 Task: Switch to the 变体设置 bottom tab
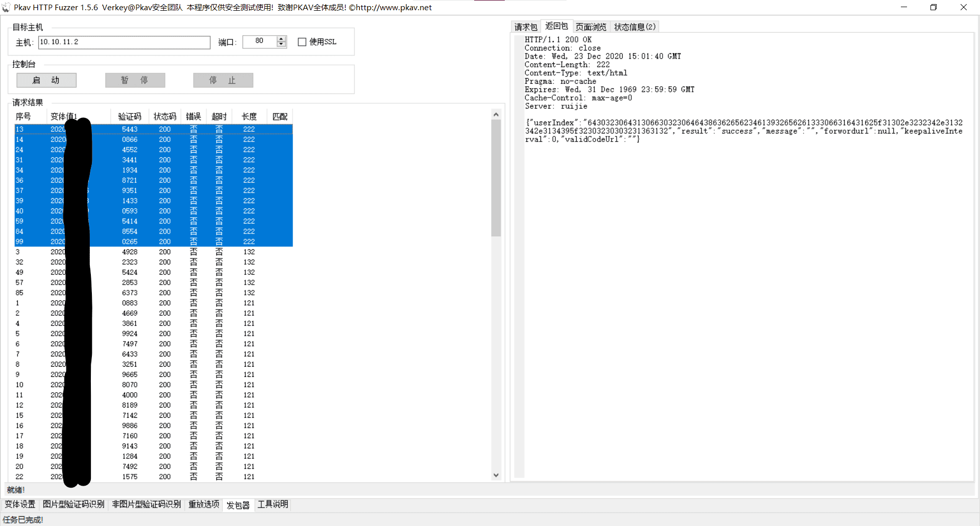[20, 505]
